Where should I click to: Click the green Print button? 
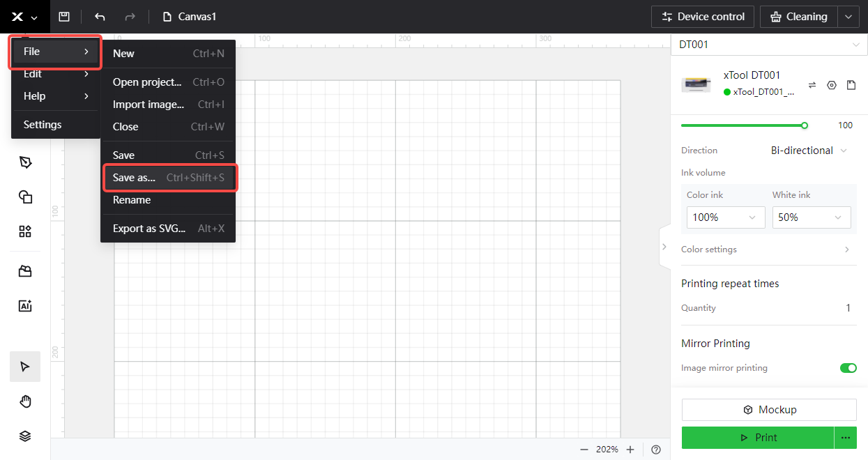[x=758, y=438]
